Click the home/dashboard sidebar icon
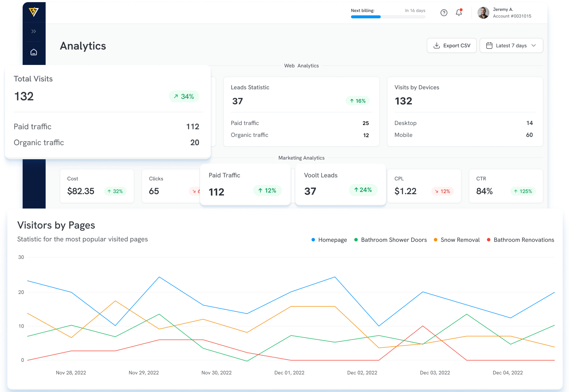 click(x=34, y=52)
